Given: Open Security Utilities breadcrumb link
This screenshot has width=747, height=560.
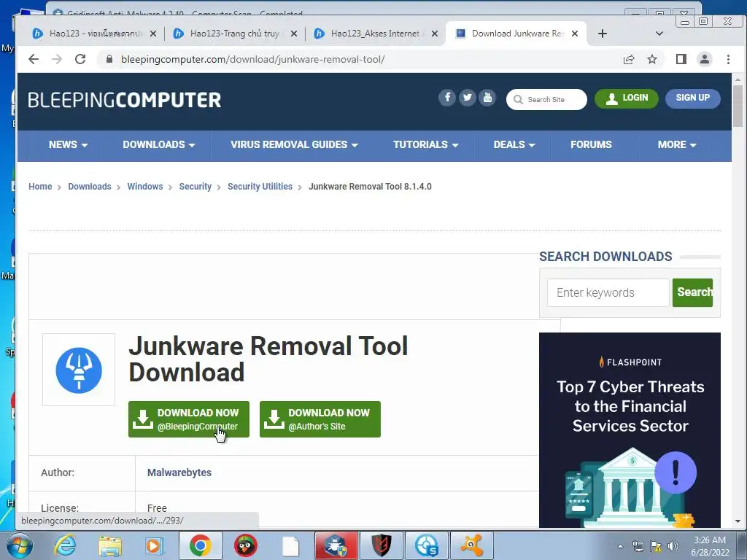Looking at the screenshot, I should coord(260,187).
